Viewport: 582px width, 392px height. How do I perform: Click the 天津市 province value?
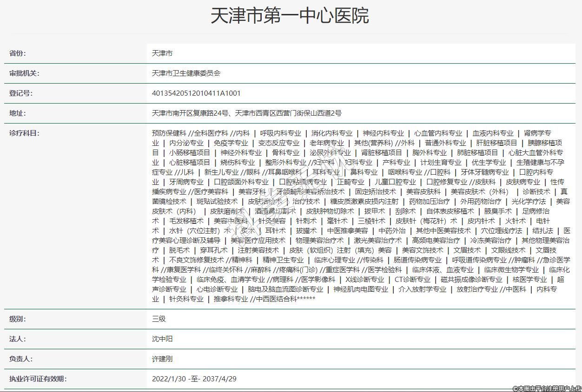[x=162, y=53]
